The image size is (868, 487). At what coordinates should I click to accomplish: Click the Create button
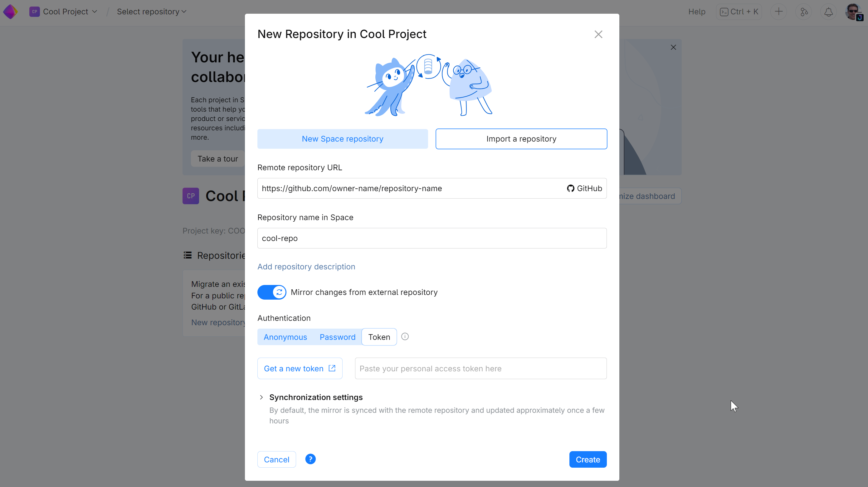point(588,459)
